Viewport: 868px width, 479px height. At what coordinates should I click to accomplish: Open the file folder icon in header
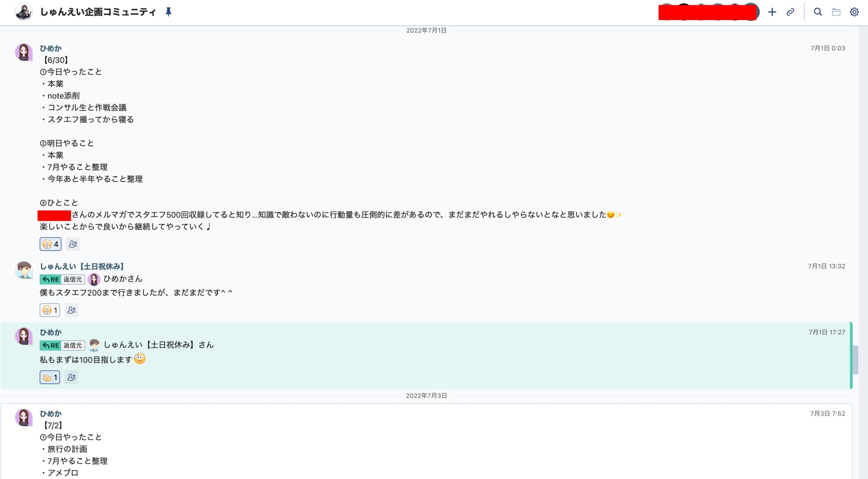pos(836,12)
